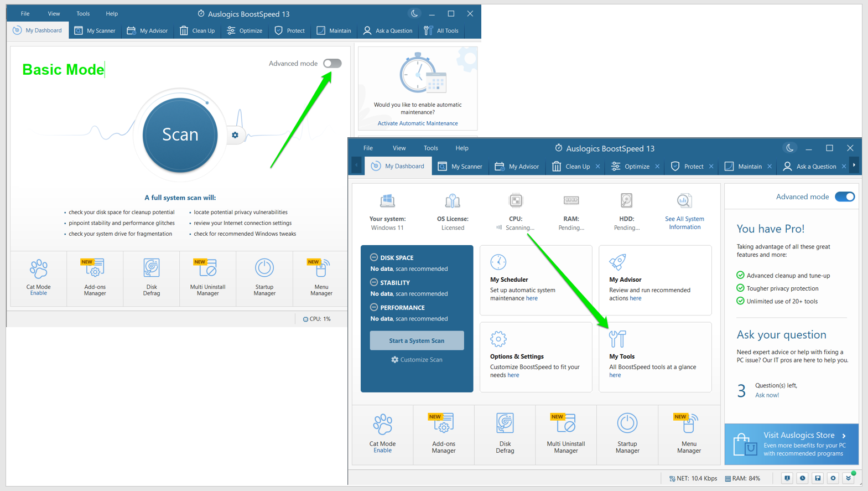Viewport: 868px width, 491px height.
Task: Open Menu Manager in back window
Action: click(321, 278)
